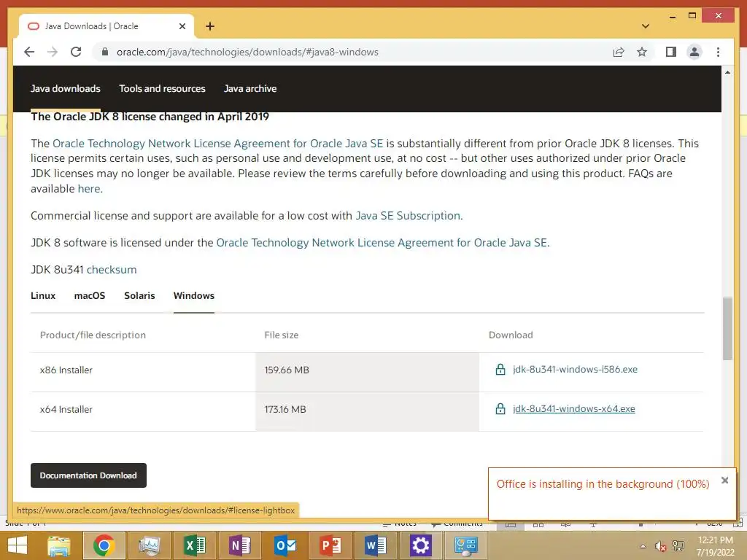Open PowerPoint from taskbar

pos(330,545)
